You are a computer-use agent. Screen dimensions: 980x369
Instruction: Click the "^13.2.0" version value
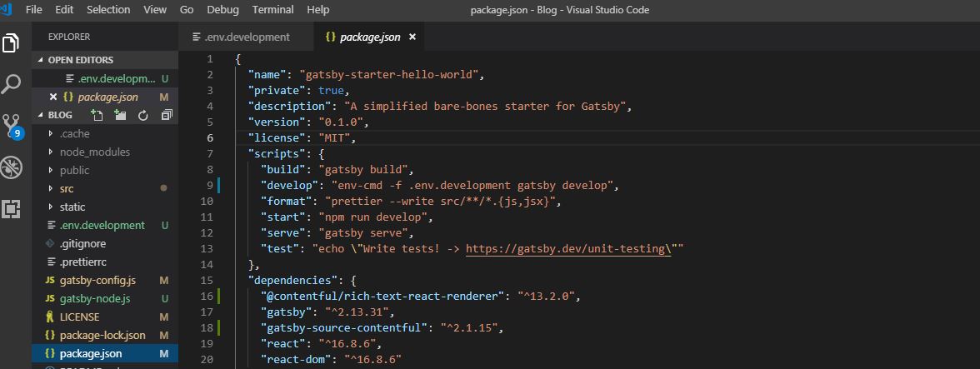546,296
